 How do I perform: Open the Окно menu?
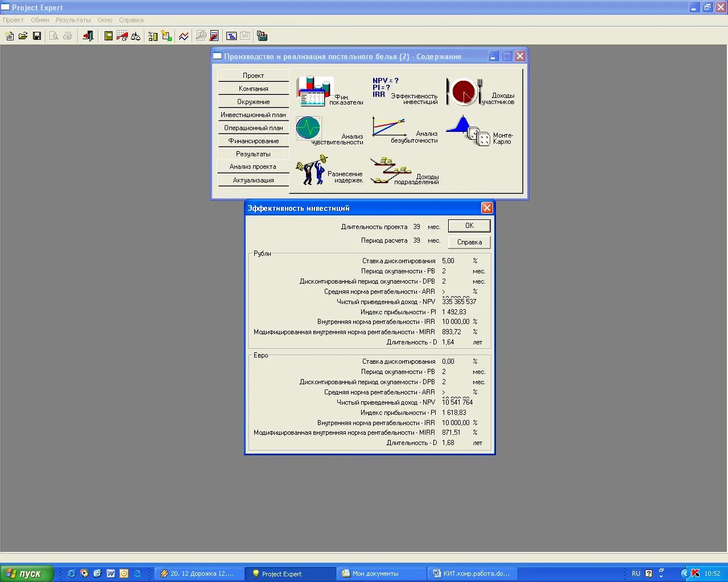(x=105, y=20)
